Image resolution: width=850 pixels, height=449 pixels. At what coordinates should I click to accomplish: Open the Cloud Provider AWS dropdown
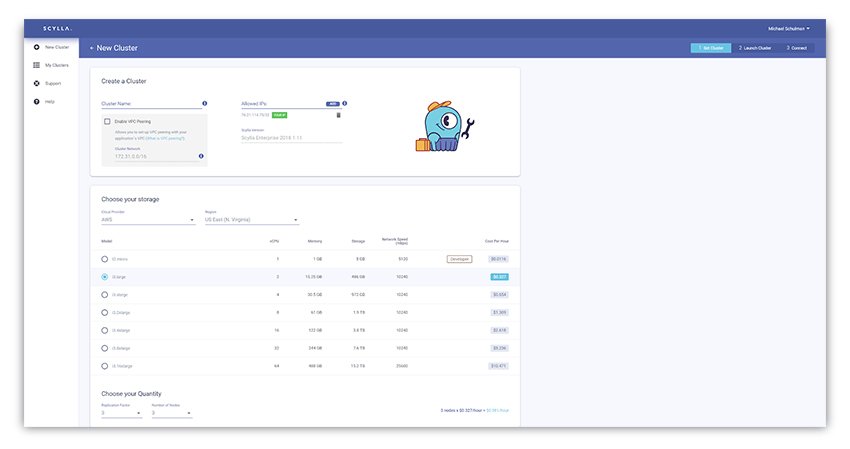pos(147,220)
